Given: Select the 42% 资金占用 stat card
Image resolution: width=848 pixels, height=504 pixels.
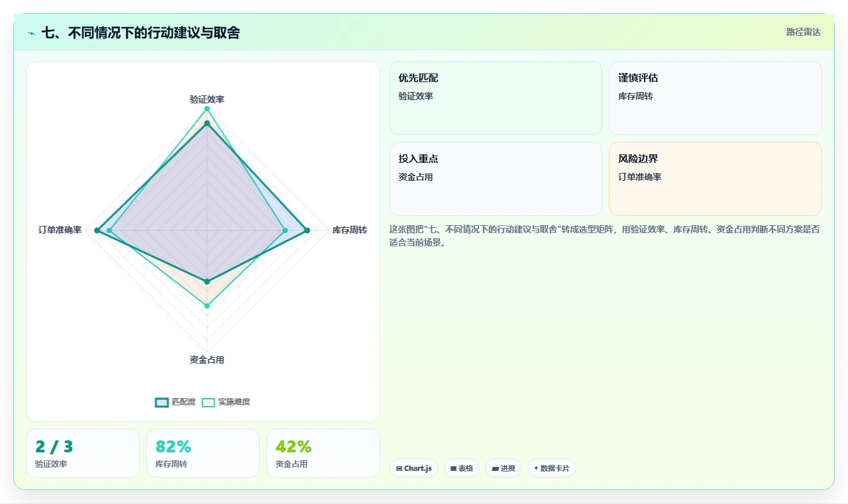Looking at the screenshot, I should (323, 453).
